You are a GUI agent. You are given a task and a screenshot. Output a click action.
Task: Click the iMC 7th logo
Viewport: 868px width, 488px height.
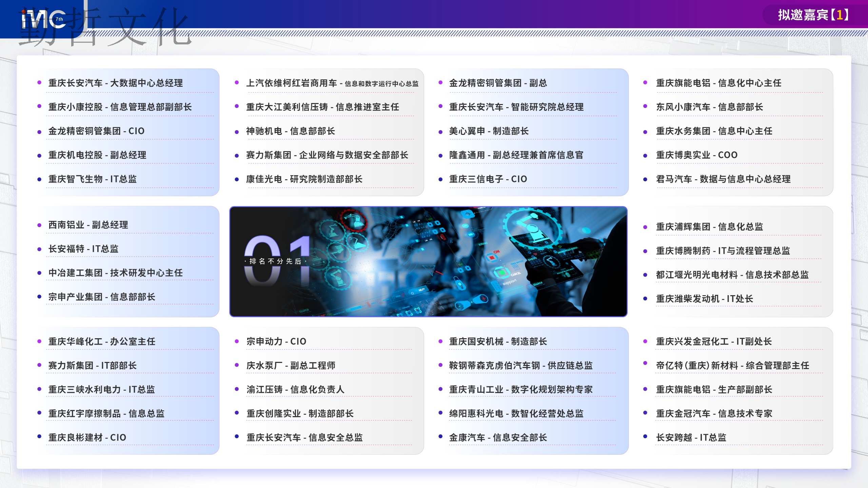pyautogui.click(x=43, y=19)
